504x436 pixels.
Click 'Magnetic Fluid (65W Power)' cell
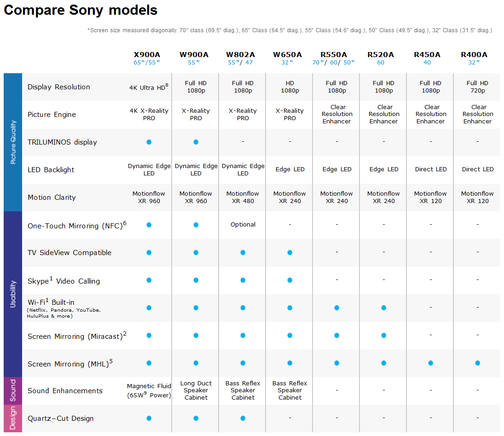click(x=149, y=390)
